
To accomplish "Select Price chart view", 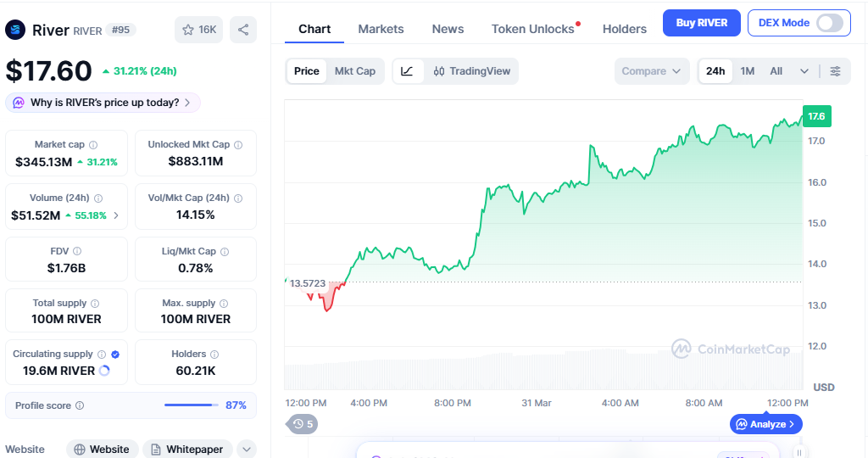I will pyautogui.click(x=306, y=71).
